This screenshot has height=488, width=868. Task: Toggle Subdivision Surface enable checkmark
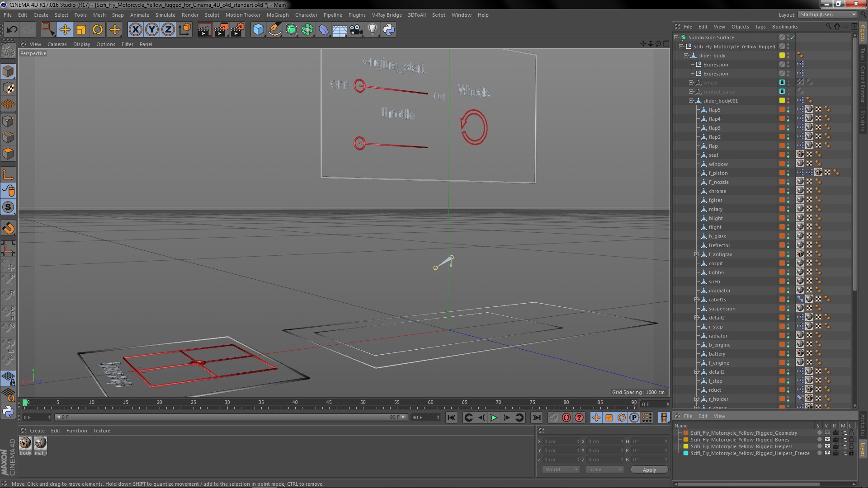point(793,38)
